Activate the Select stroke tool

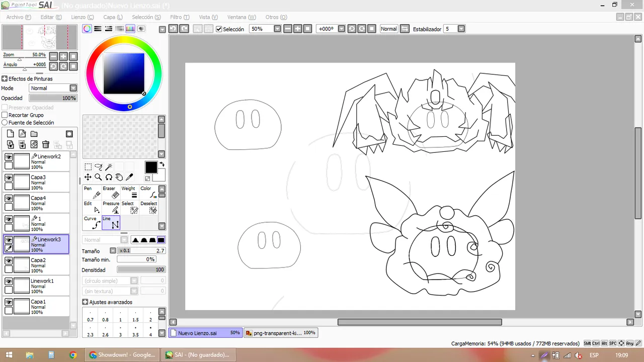[129, 208]
